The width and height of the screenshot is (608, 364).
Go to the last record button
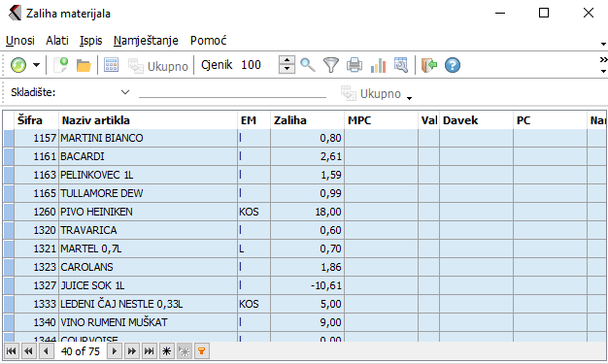coord(150,351)
